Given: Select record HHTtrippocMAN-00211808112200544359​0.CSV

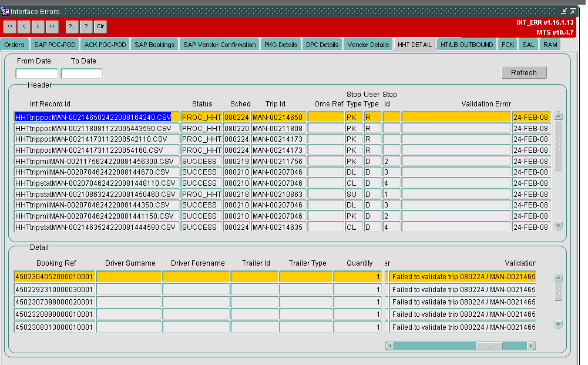Looking at the screenshot, I should pyautogui.click(x=97, y=128).
